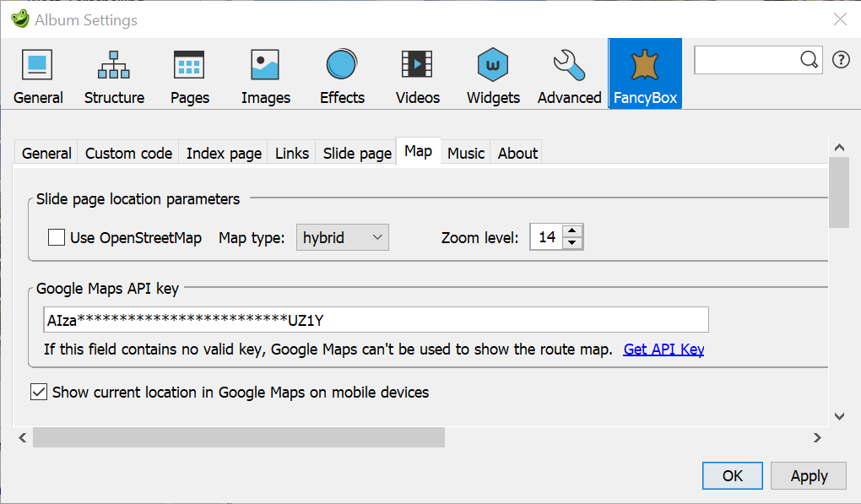The width and height of the screenshot is (861, 504).
Task: Increase the Zoom level with up arrow
Action: pyautogui.click(x=572, y=231)
